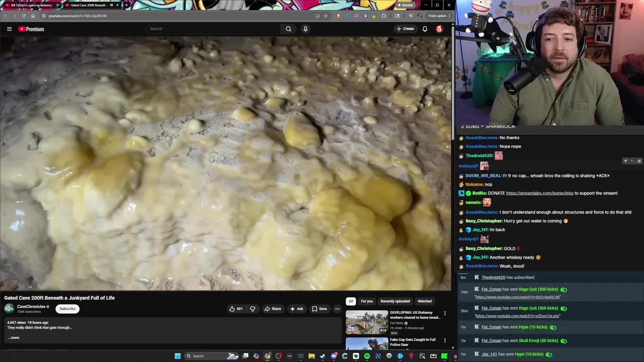Open the streamlabs.com/boneclinks donation link in chat
Image resolution: width=644 pixels, height=362 pixels.
(x=539, y=193)
